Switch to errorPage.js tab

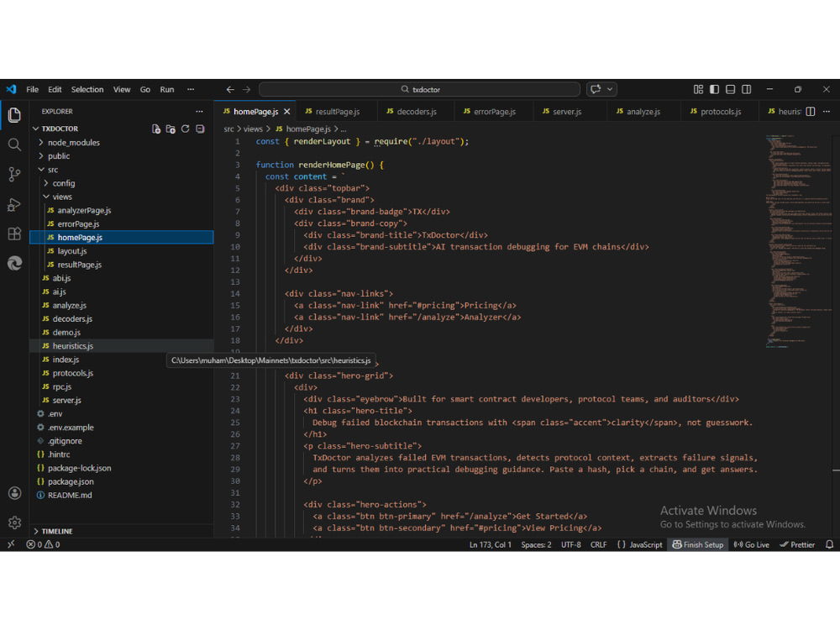click(494, 112)
